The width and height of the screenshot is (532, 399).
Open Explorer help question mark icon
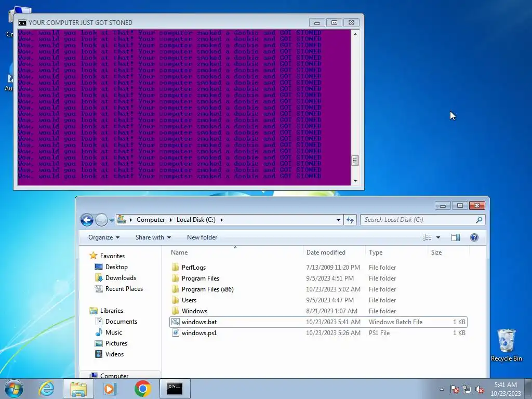click(x=474, y=237)
